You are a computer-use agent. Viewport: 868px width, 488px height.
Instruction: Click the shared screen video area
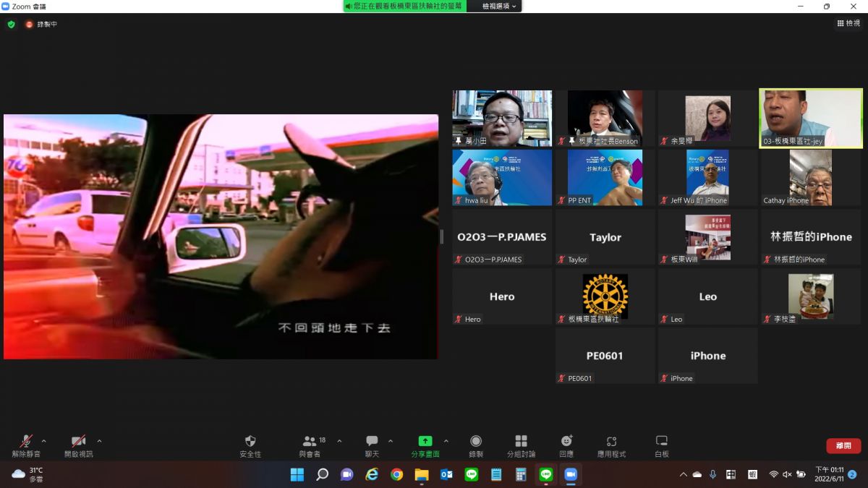pyautogui.click(x=221, y=236)
